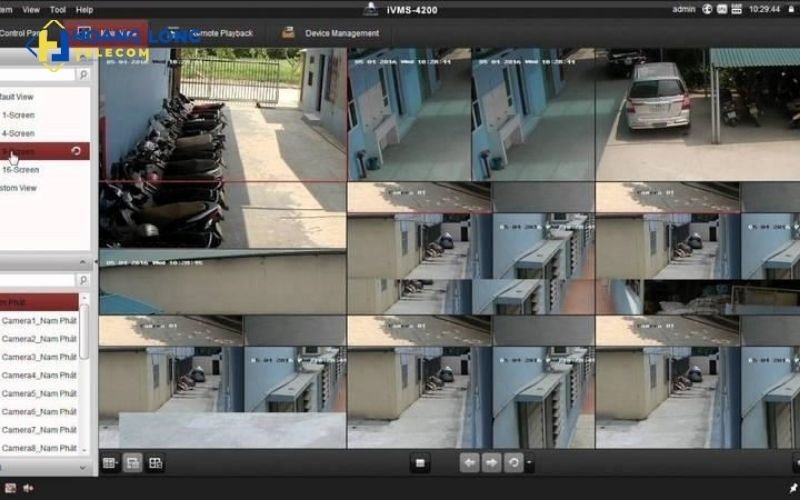Click the lock icon in the title bar
800x500 pixels.
tap(791, 9)
